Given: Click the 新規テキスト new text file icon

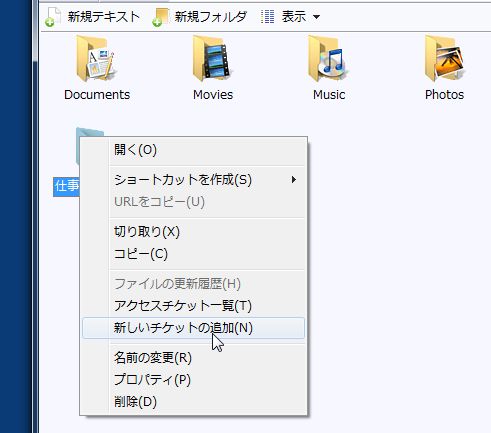Looking at the screenshot, I should tap(53, 17).
